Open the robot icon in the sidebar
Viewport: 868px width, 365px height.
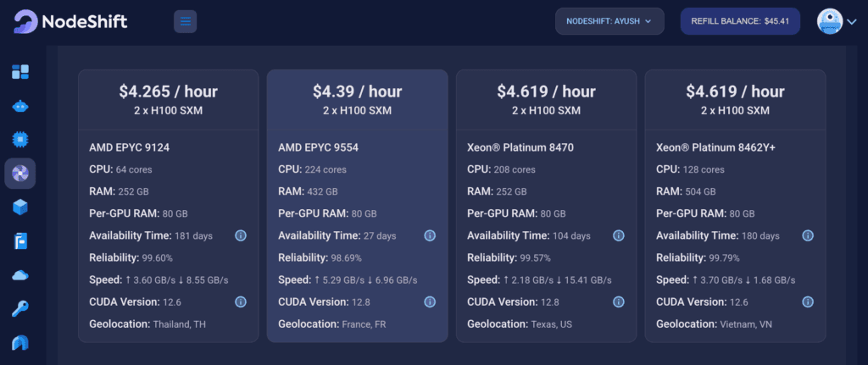(20, 106)
